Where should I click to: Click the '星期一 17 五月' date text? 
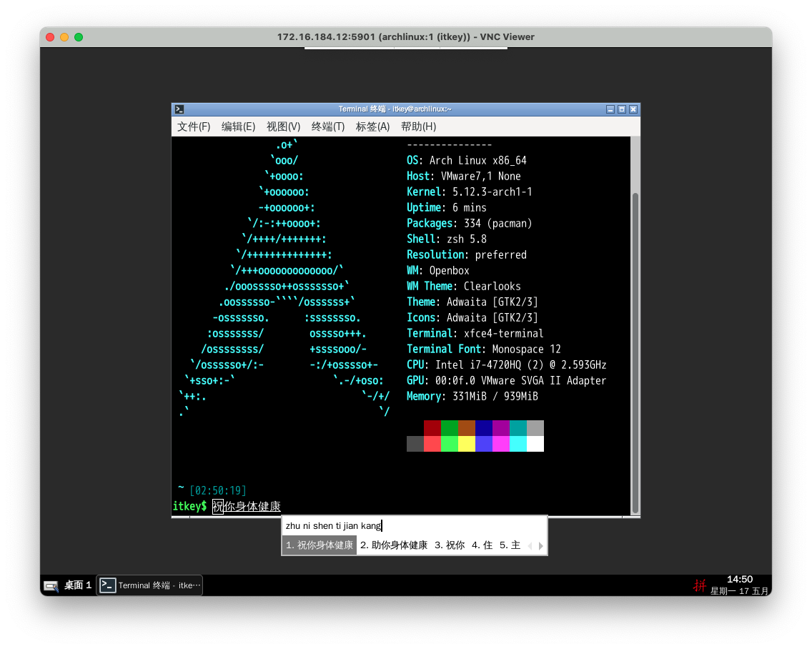click(x=739, y=591)
